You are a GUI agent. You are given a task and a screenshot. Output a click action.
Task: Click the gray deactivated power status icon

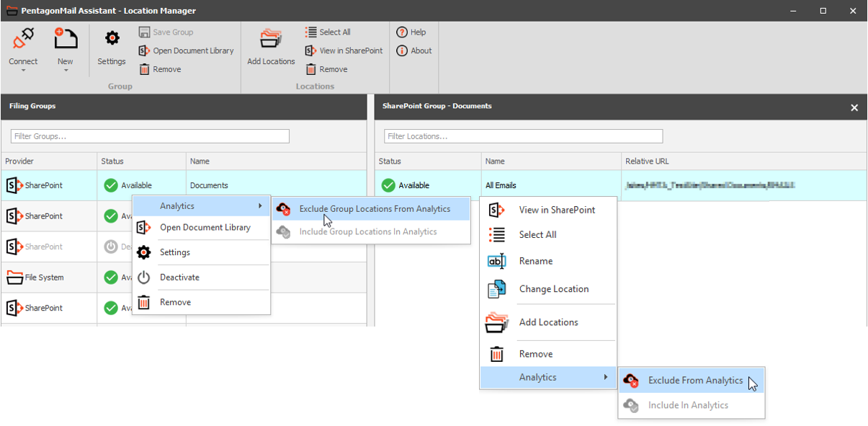click(111, 247)
